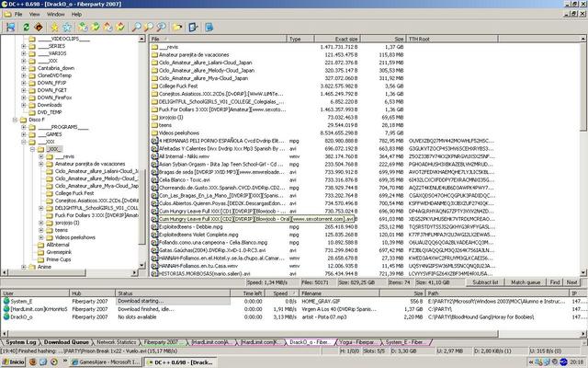Open GamesAjare - Microsoft taskbar button

point(106,362)
